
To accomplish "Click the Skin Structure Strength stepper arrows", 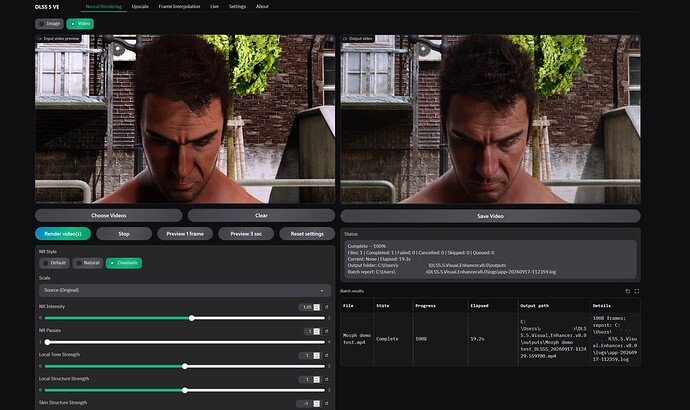I will 316,403.
